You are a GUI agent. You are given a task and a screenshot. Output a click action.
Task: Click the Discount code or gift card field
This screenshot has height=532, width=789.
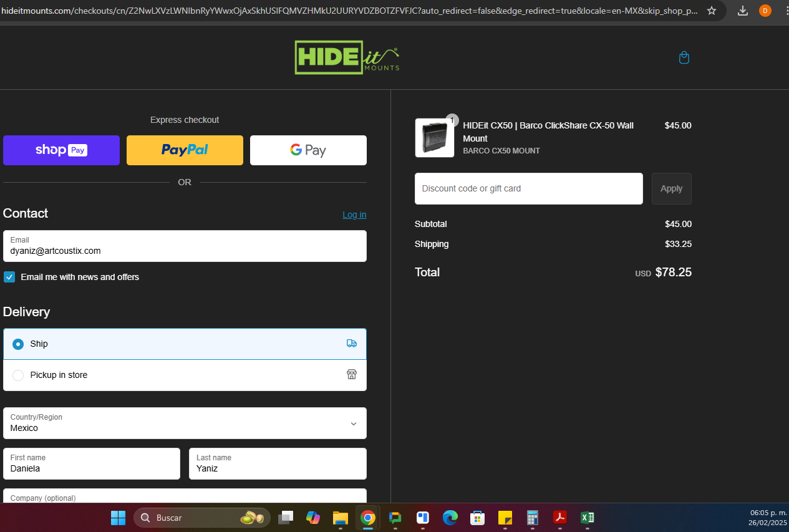[x=529, y=188]
